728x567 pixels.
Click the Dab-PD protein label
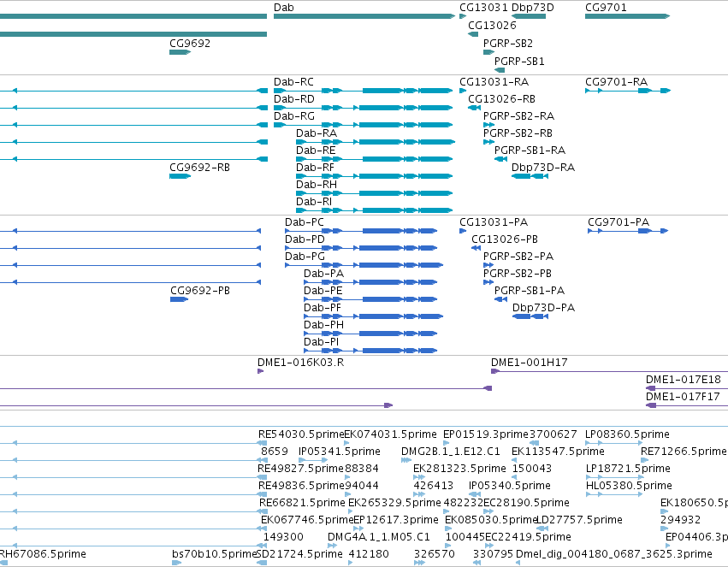305,239
